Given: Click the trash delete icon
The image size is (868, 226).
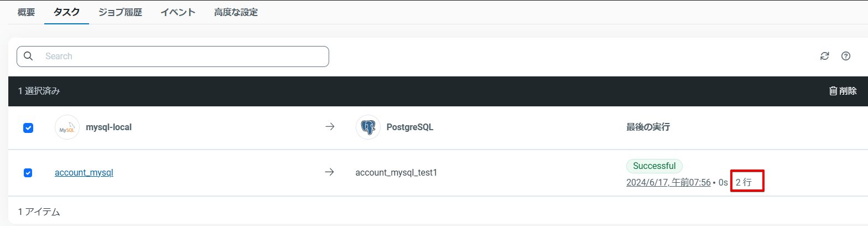Looking at the screenshot, I should pyautogui.click(x=833, y=91).
